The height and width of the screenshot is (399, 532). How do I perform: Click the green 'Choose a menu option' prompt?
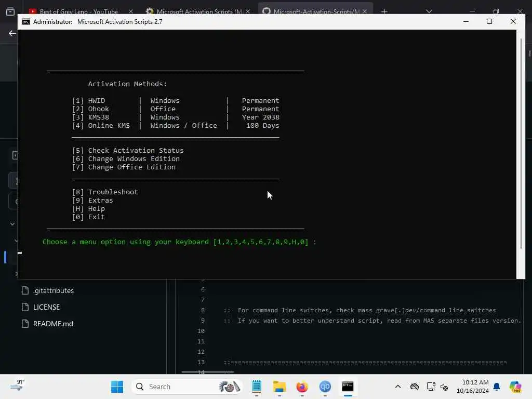[179, 242]
